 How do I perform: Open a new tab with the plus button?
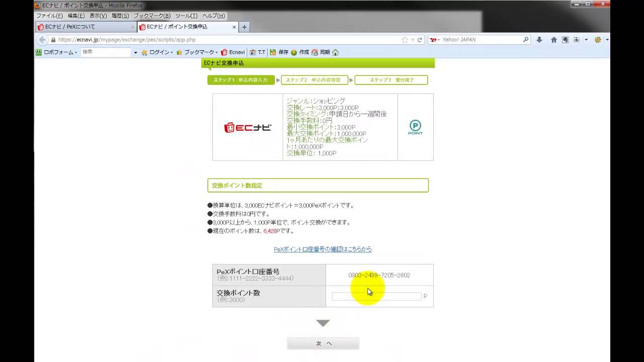pos(245,27)
